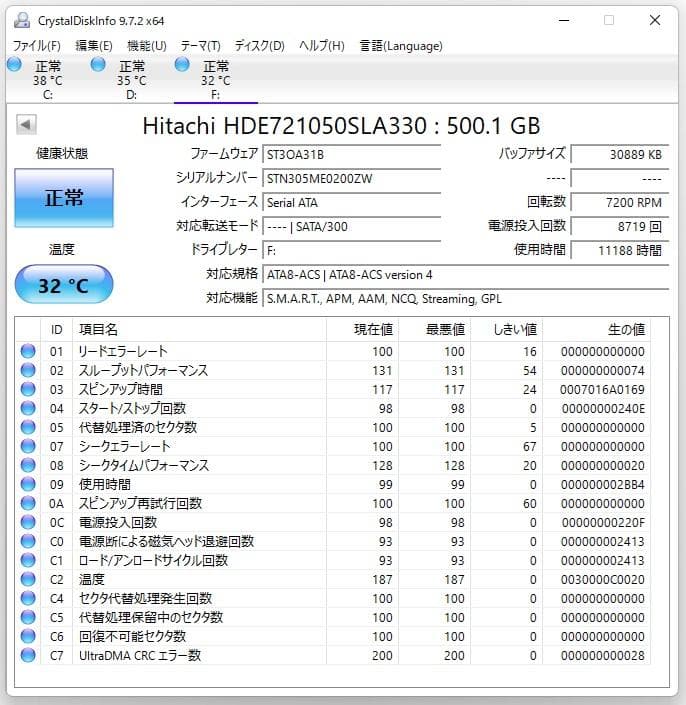
Task: Click the transfer mode field SATA/300
Action: (x=352, y=227)
